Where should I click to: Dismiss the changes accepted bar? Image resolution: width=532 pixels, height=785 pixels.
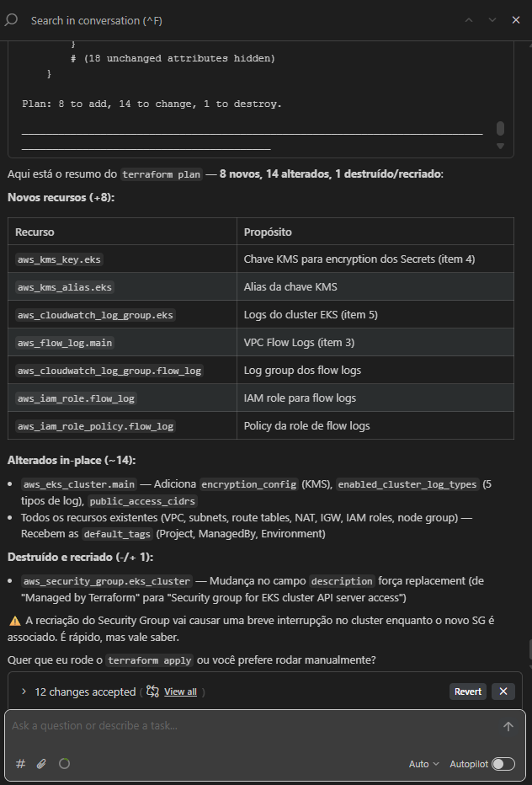(503, 692)
